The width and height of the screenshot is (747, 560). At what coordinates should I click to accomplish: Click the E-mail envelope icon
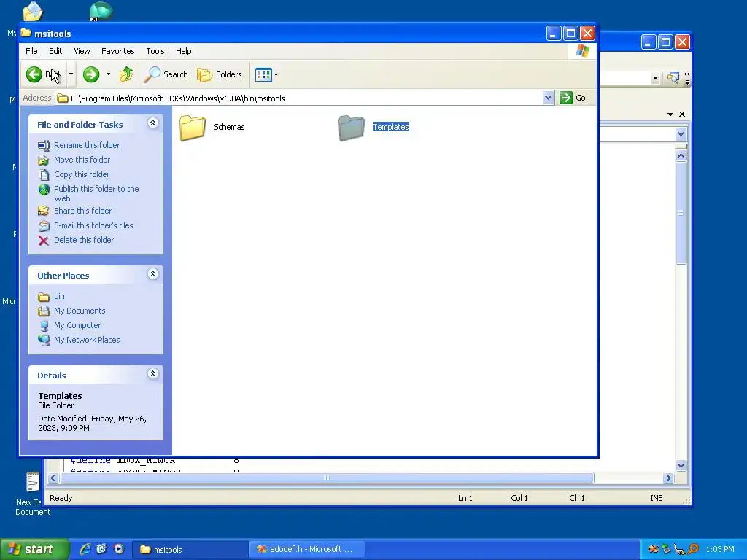coord(44,226)
